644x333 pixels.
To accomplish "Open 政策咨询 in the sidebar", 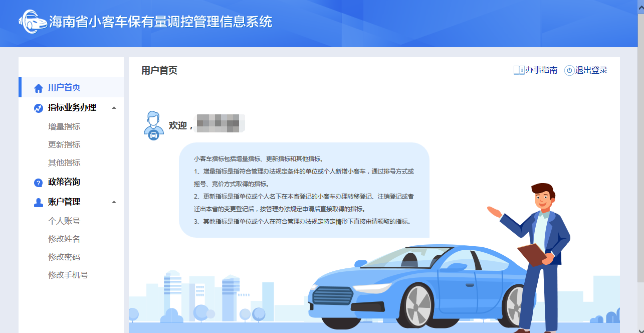I will [x=64, y=182].
